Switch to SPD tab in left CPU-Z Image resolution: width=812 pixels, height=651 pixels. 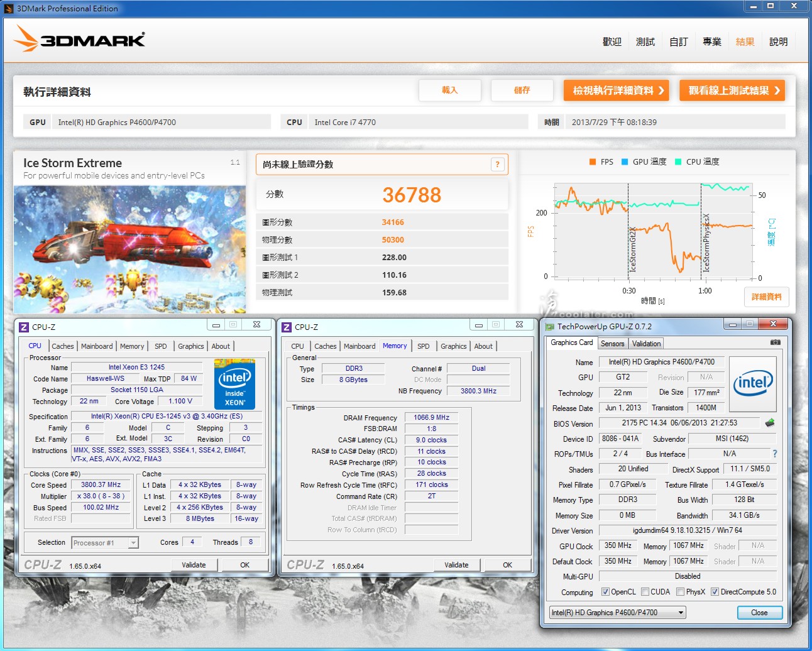pos(161,346)
